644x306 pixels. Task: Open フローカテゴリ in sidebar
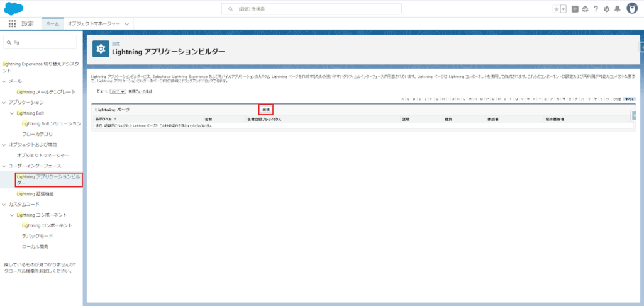[x=37, y=134]
